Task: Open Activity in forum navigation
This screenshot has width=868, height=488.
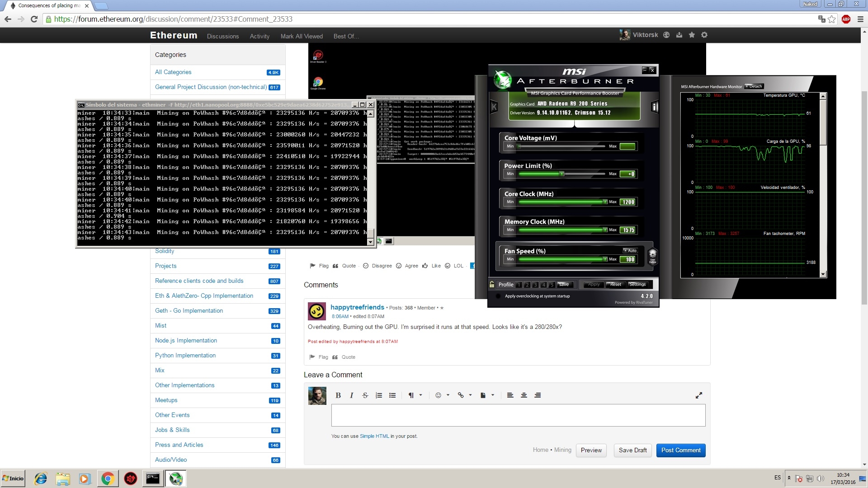Action: point(259,36)
